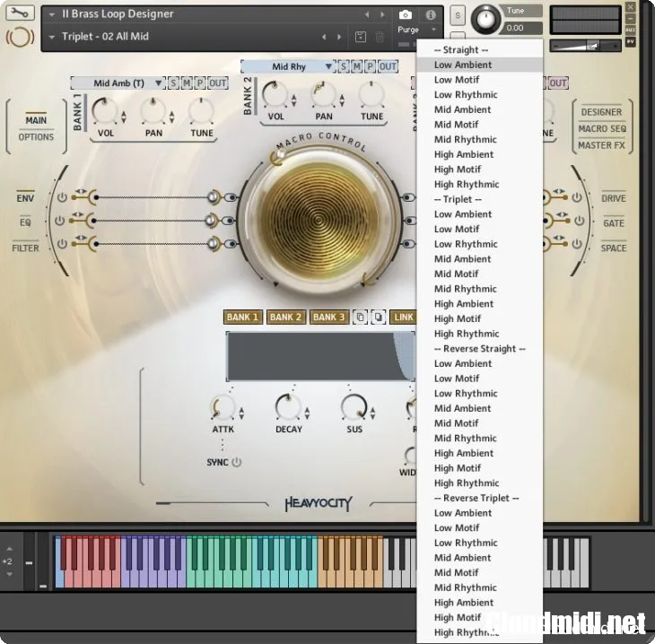This screenshot has height=644, width=655.
Task: Select Low Ambient under Straight
Action: pos(463,65)
